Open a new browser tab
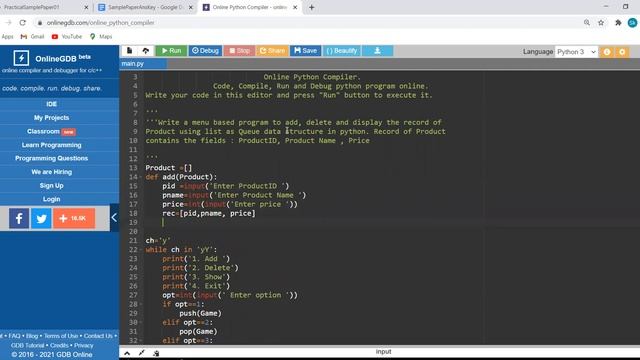 312,7
